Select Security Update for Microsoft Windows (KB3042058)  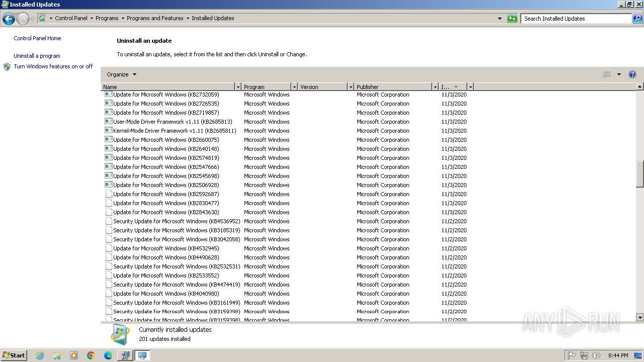177,239
